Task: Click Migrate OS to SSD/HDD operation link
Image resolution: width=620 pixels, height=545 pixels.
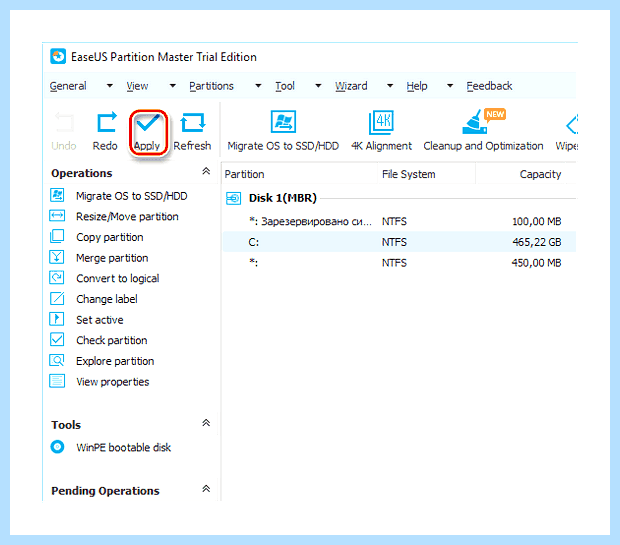Action: coord(132,196)
